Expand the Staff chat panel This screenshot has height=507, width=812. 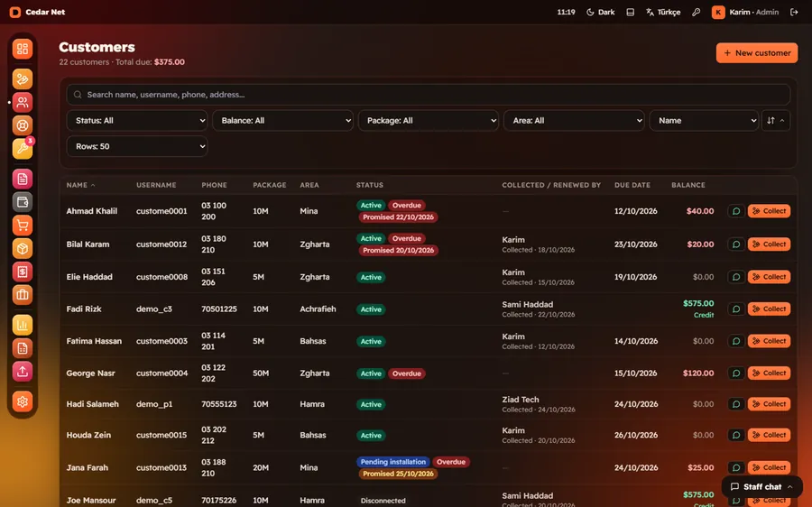tap(761, 487)
